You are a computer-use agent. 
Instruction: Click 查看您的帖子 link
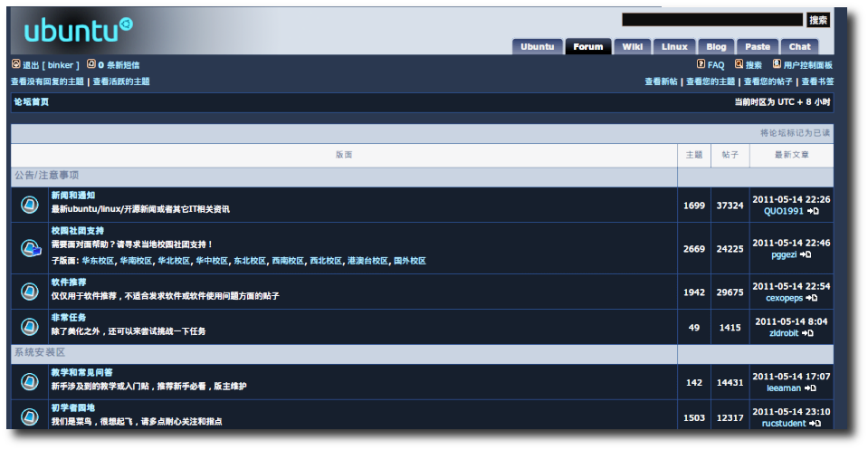768,81
